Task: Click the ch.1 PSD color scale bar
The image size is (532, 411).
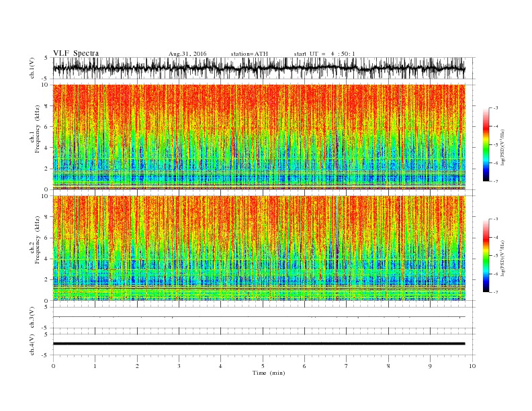Action: [x=486, y=144]
